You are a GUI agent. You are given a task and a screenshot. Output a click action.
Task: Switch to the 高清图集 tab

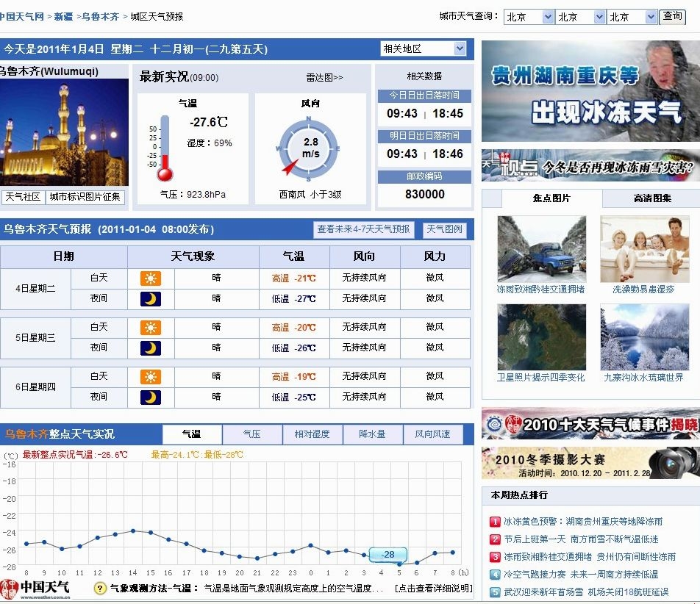pyautogui.click(x=652, y=198)
